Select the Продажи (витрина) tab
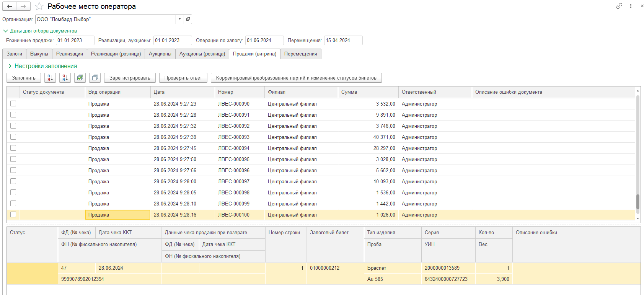Image resolution: width=644 pixels, height=295 pixels. tap(254, 54)
